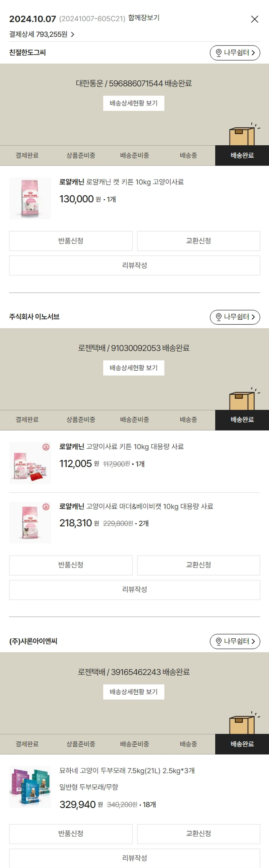Select 배송완료 status tab in first shipment
The width and height of the screenshot is (269, 868).
tap(242, 155)
